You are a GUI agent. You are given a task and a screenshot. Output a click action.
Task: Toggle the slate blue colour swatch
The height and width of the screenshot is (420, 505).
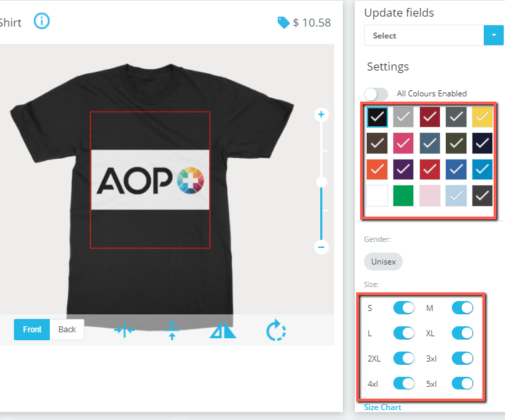point(430,143)
